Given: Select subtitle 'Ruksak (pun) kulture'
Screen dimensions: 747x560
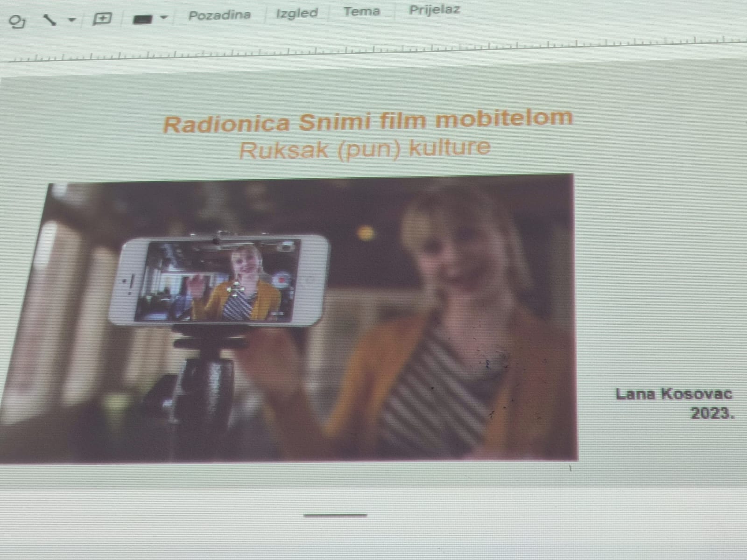Looking at the screenshot, I should pyautogui.click(x=365, y=149).
